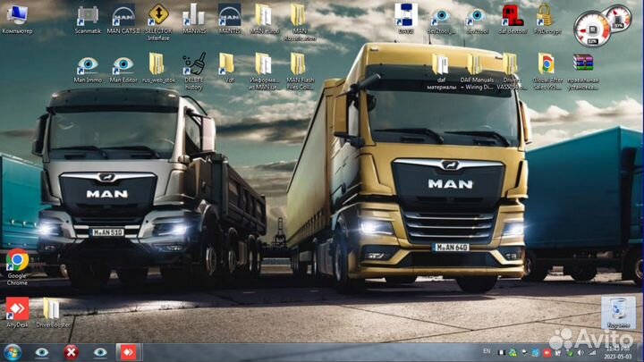644x362 pixels.
Task: Open the daf devtool red truck icon
Action: [512, 15]
